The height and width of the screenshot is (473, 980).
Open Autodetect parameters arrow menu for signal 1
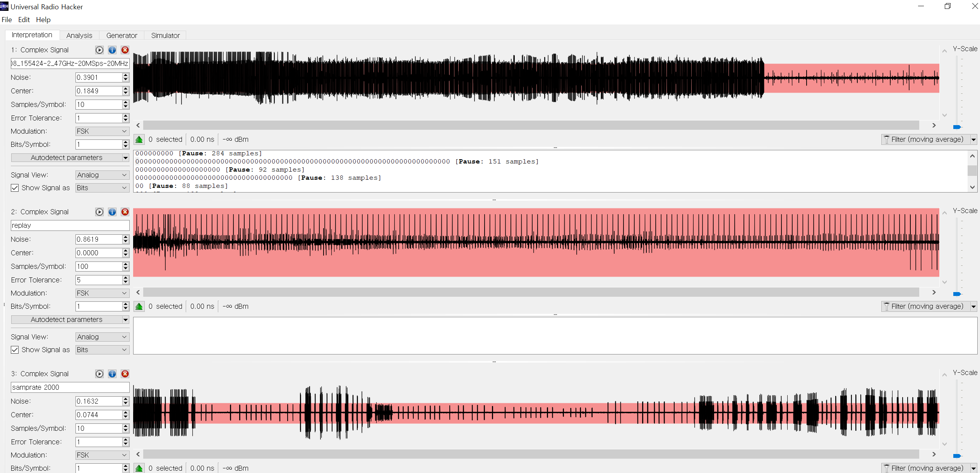[x=125, y=158]
